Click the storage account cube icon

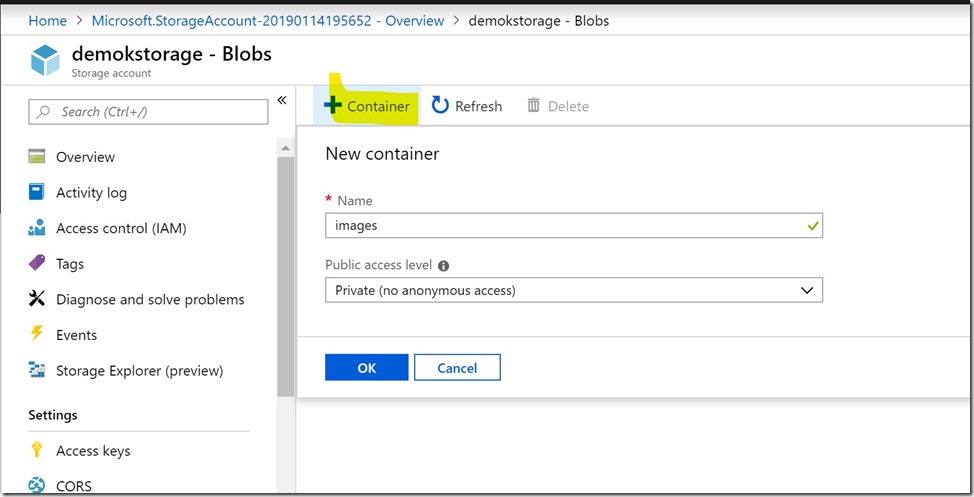45,60
